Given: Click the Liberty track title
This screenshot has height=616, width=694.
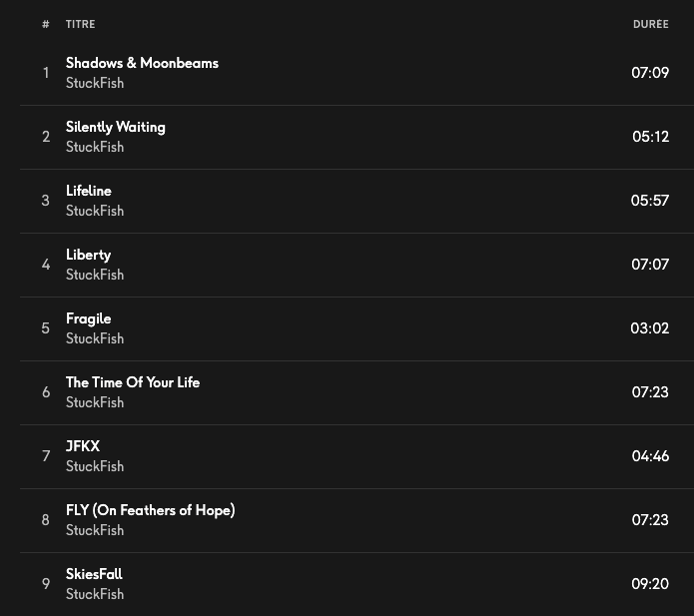Looking at the screenshot, I should coord(88,255).
